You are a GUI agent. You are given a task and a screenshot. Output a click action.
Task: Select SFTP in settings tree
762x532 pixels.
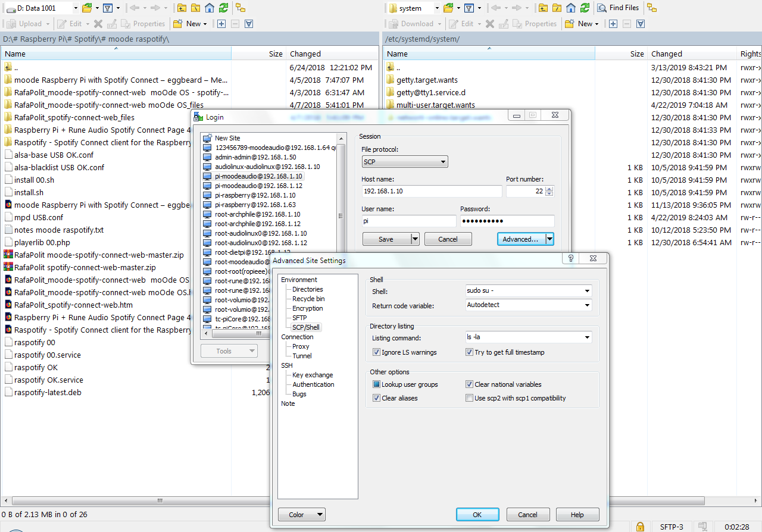(x=299, y=318)
